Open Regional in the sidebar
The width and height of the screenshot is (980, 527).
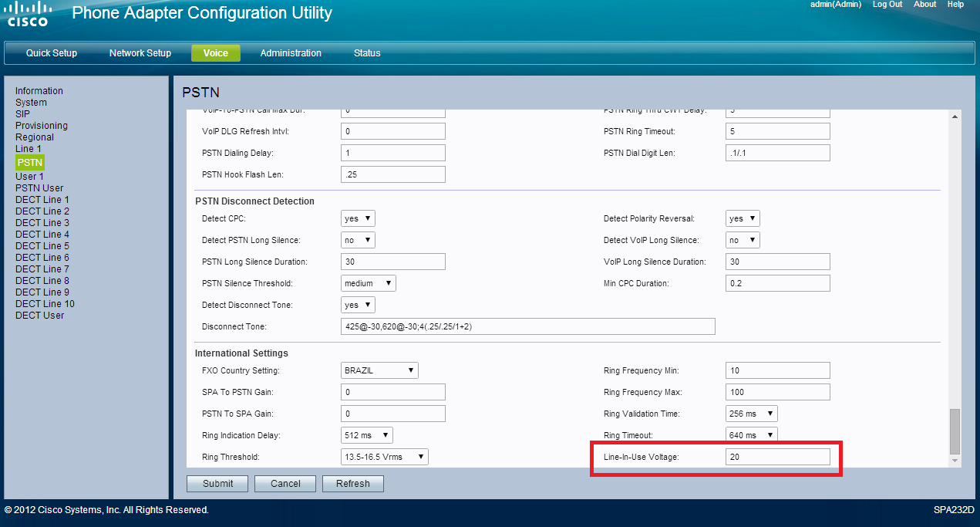point(35,137)
